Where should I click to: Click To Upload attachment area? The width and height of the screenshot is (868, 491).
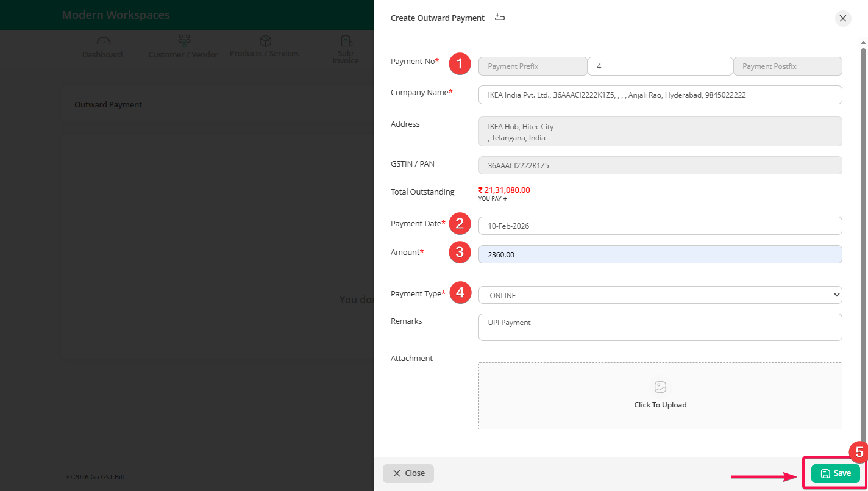pos(660,405)
